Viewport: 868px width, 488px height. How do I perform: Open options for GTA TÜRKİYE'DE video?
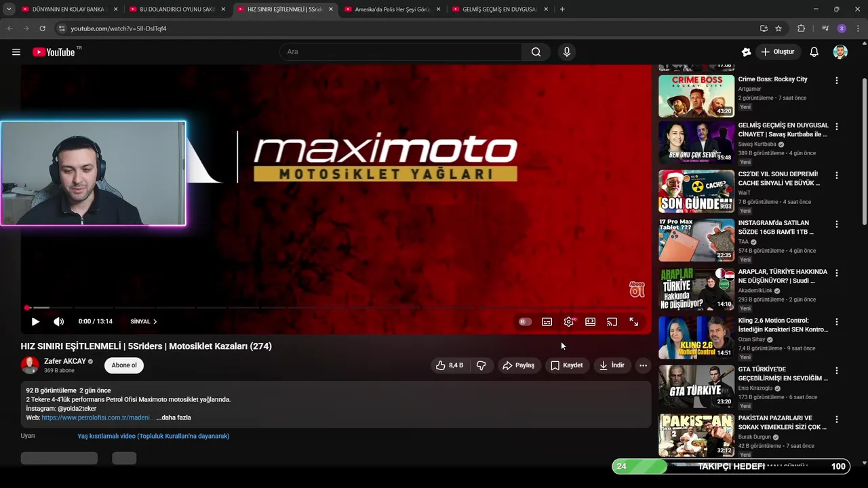pyautogui.click(x=836, y=371)
